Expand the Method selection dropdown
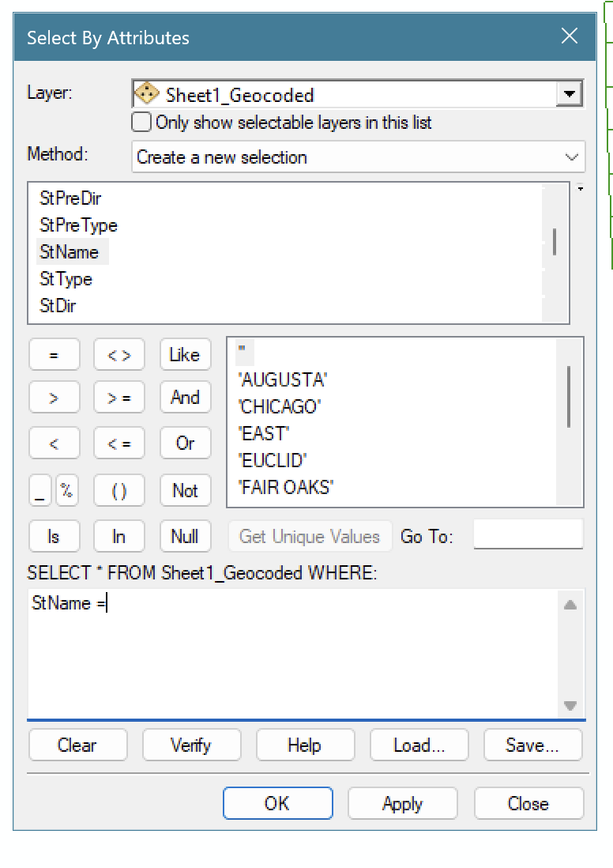This screenshot has height=868, width=613. click(572, 157)
